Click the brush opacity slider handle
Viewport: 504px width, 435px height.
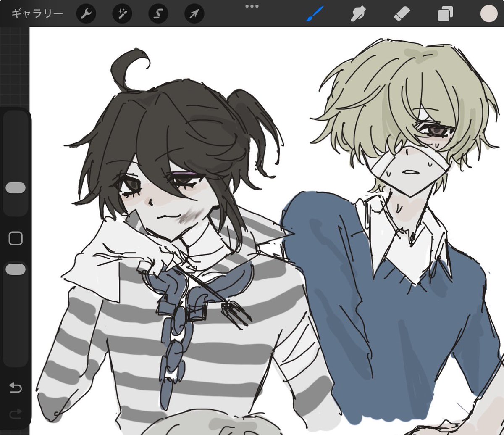(16, 270)
